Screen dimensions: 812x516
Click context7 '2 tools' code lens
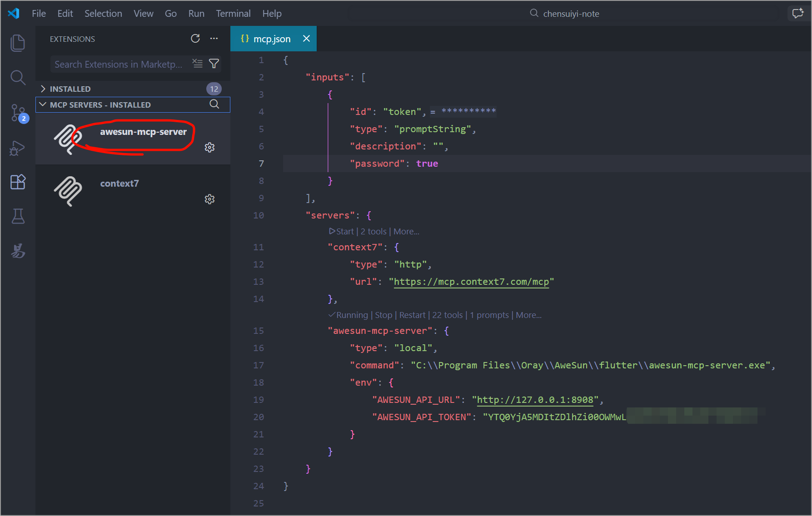point(374,231)
